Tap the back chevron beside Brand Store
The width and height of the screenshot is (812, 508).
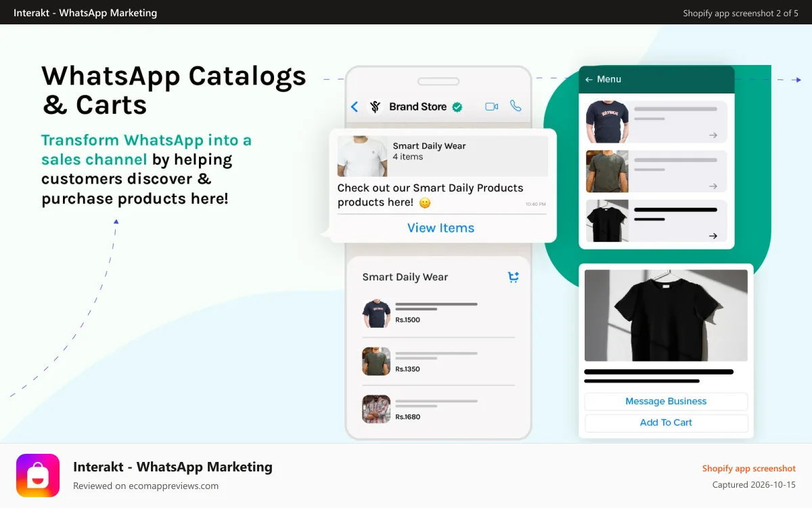pyautogui.click(x=355, y=106)
